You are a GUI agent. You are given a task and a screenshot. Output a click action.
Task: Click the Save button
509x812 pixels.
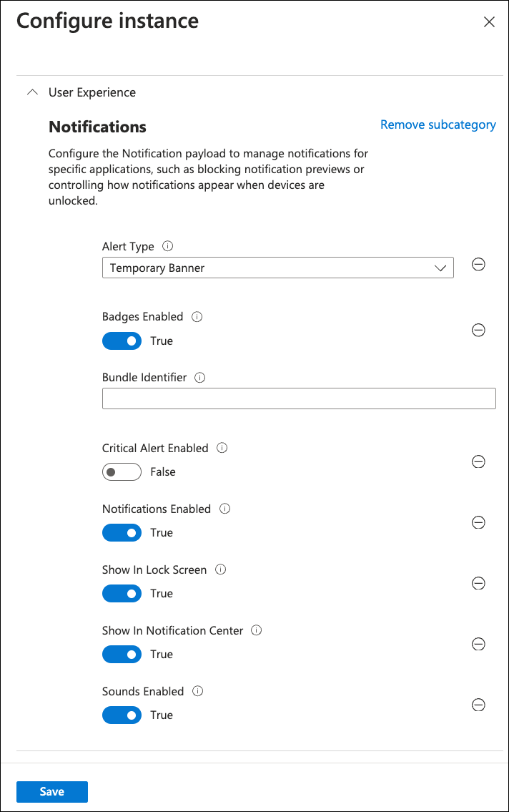pyautogui.click(x=52, y=791)
